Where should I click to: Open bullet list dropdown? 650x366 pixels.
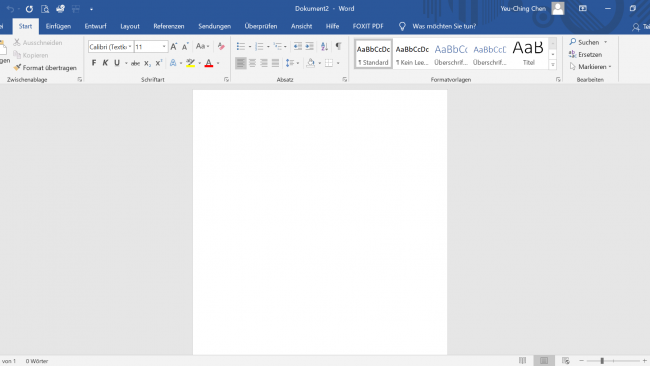tap(250, 47)
